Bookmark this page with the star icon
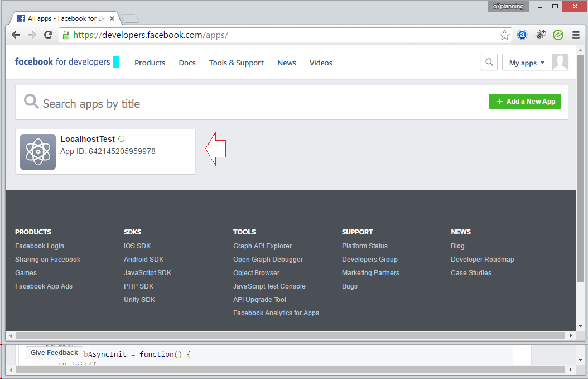588x379 pixels. pyautogui.click(x=504, y=35)
